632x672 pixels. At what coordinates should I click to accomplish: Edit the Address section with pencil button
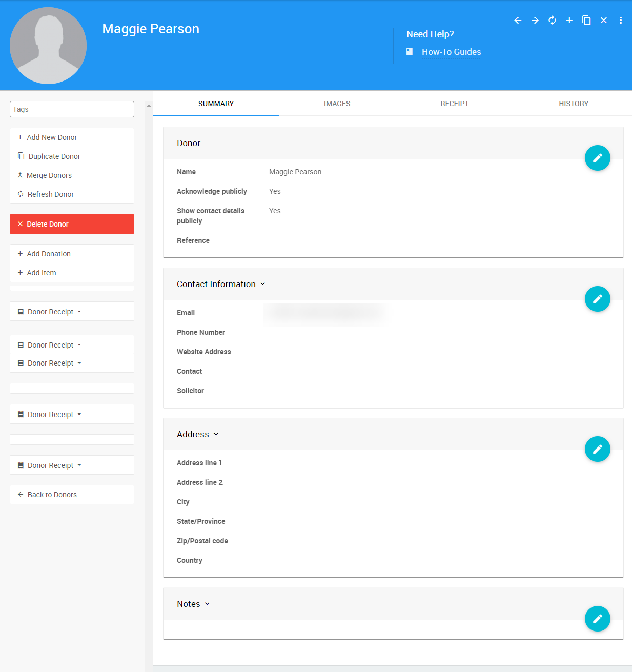[x=597, y=449]
